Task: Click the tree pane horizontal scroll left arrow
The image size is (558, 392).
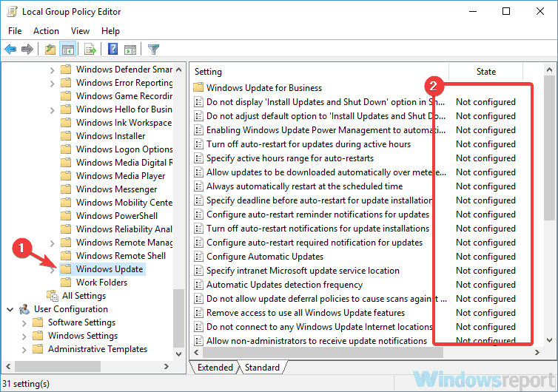Action: 8,366
